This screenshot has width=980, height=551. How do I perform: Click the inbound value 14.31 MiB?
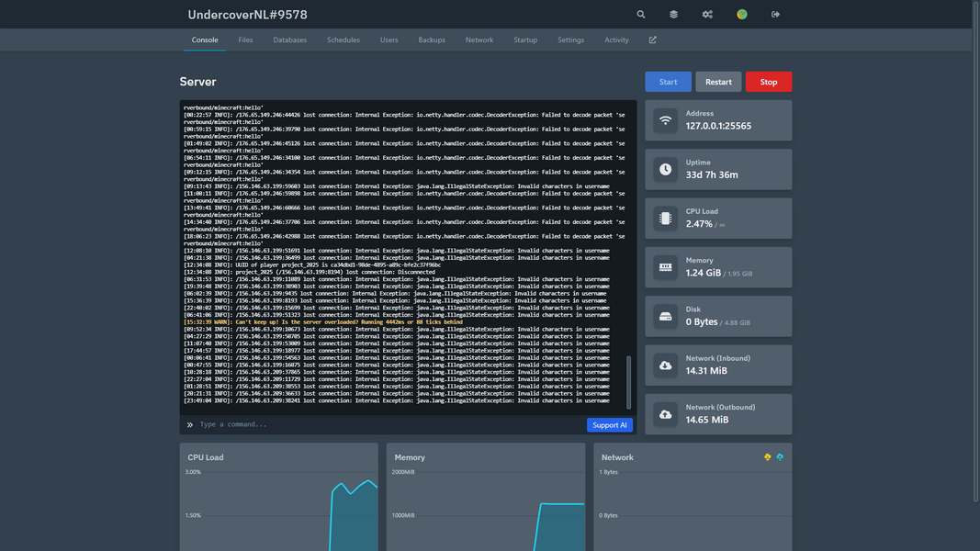706,370
